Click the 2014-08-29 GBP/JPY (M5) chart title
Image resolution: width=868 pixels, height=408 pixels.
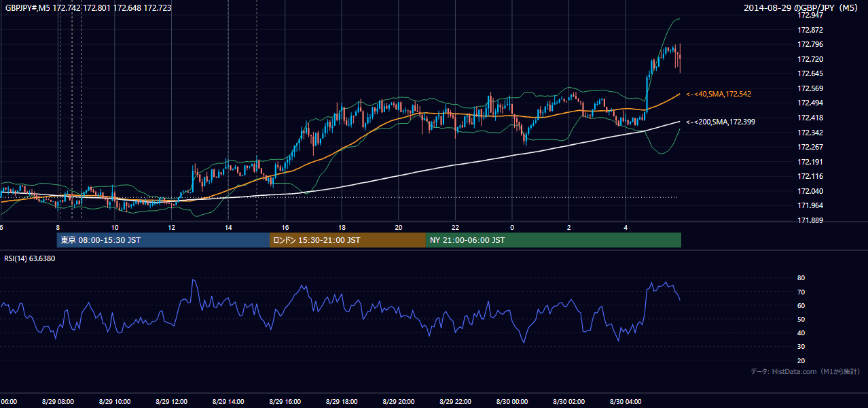pos(801,8)
